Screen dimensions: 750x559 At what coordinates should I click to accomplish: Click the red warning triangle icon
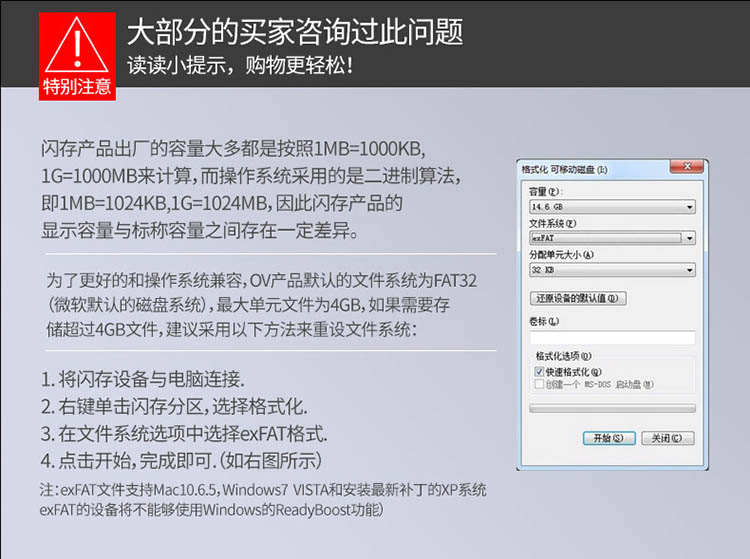(x=77, y=42)
